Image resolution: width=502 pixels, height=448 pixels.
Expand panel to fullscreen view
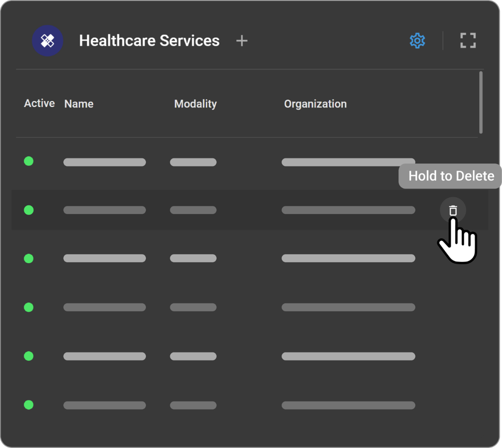pos(468,41)
